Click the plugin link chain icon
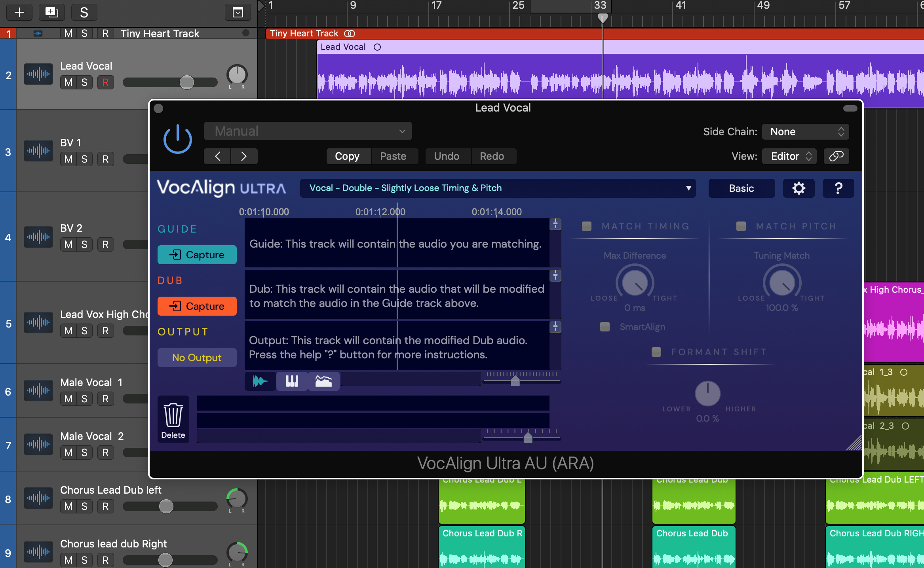924x568 pixels. (836, 156)
